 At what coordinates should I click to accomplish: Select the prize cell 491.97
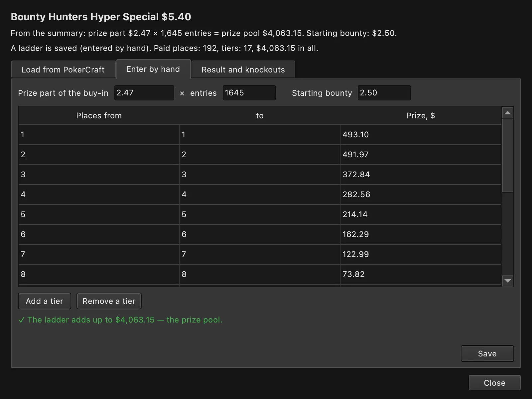[421, 155]
